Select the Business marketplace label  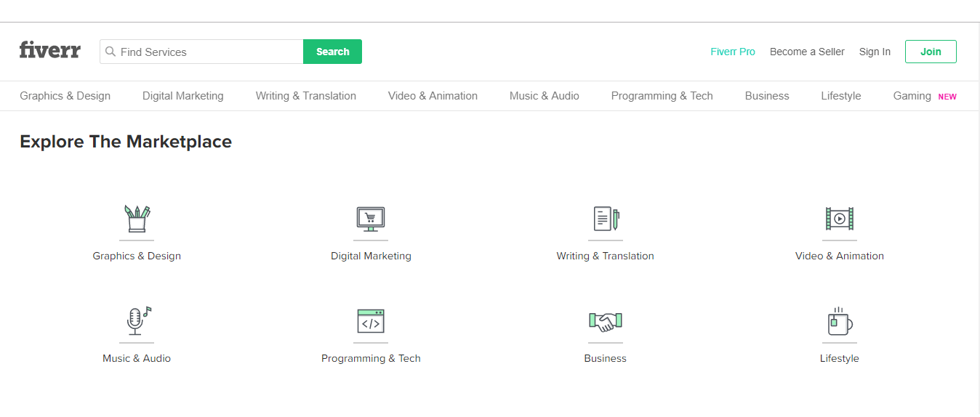point(606,358)
